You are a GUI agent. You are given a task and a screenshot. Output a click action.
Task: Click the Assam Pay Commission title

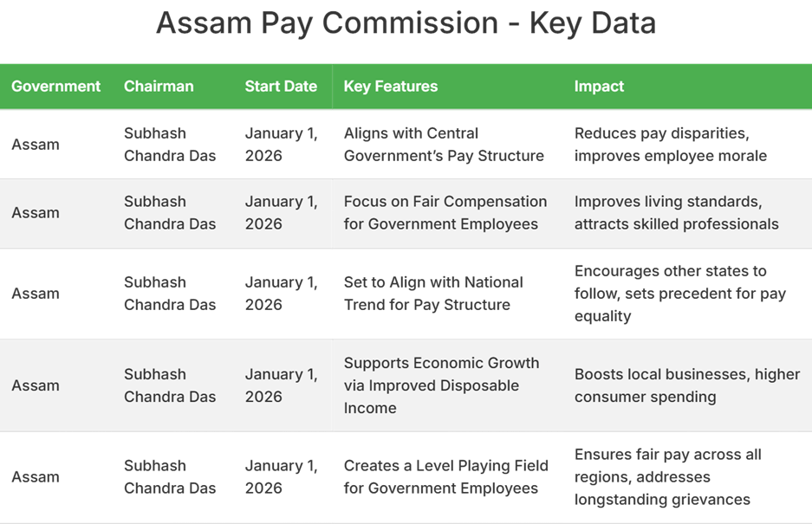406,24
